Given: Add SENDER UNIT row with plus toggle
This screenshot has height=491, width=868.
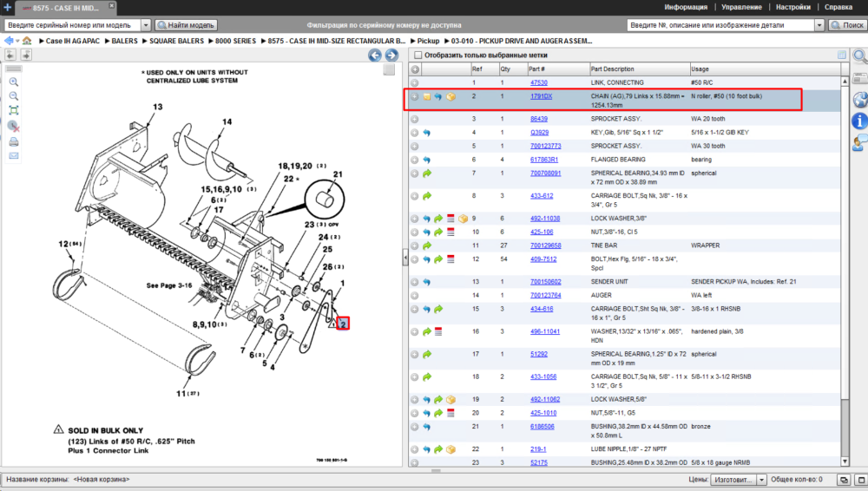Looking at the screenshot, I should pos(415,282).
